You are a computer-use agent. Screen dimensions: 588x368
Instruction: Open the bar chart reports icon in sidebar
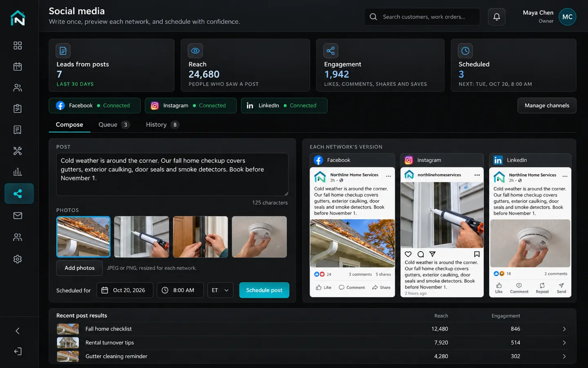pos(18,172)
